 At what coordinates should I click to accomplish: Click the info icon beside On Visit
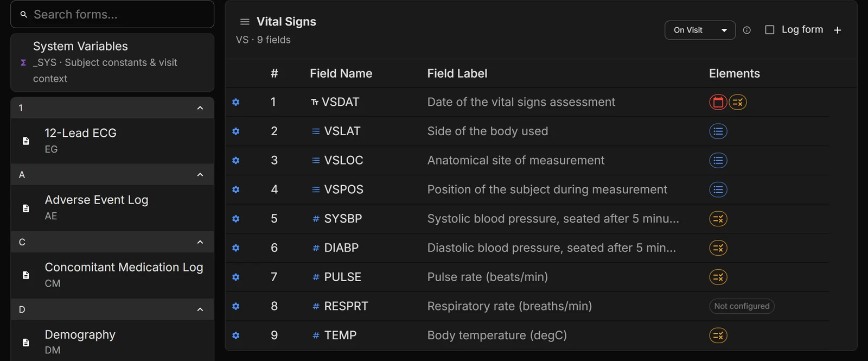click(x=747, y=30)
